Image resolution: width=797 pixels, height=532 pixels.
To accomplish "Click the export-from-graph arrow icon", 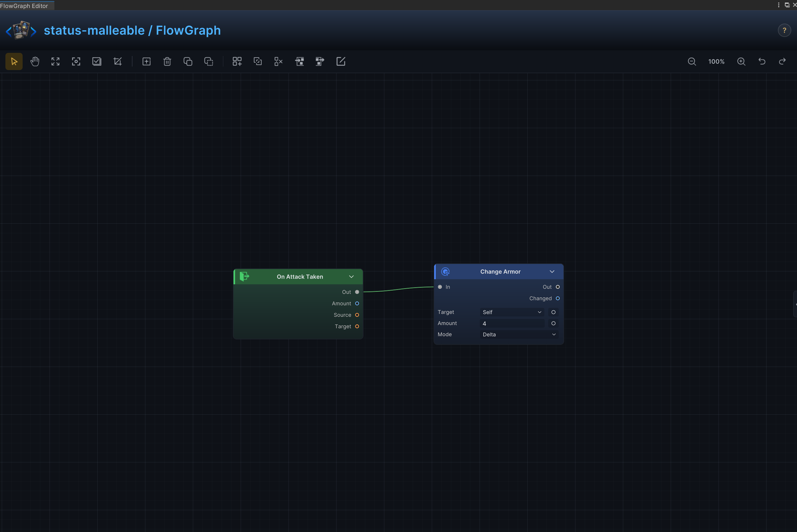I will (320, 61).
